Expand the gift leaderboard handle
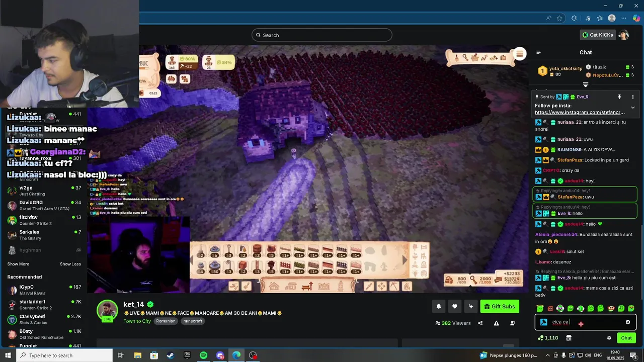Viewport: 644px width, 362px height. coord(586,85)
